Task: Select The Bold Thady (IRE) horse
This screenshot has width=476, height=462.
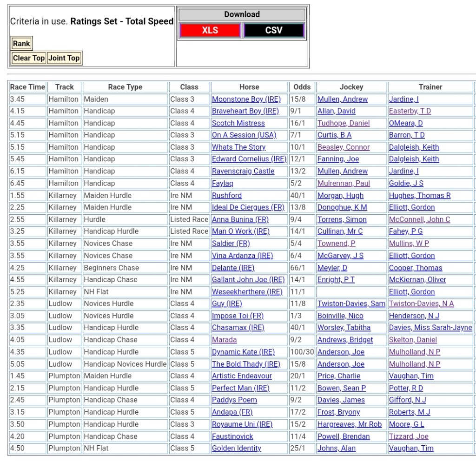Action: click(x=246, y=364)
